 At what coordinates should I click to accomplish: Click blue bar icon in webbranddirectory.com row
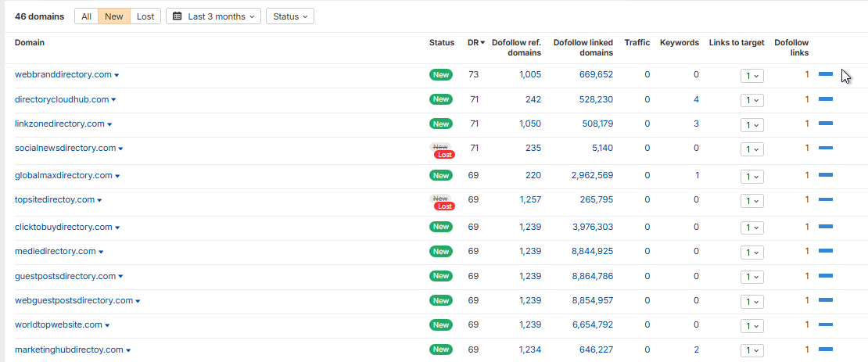click(825, 74)
